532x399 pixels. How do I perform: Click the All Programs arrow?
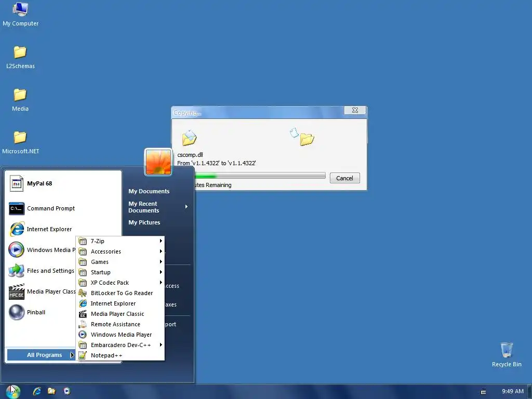tap(72, 355)
